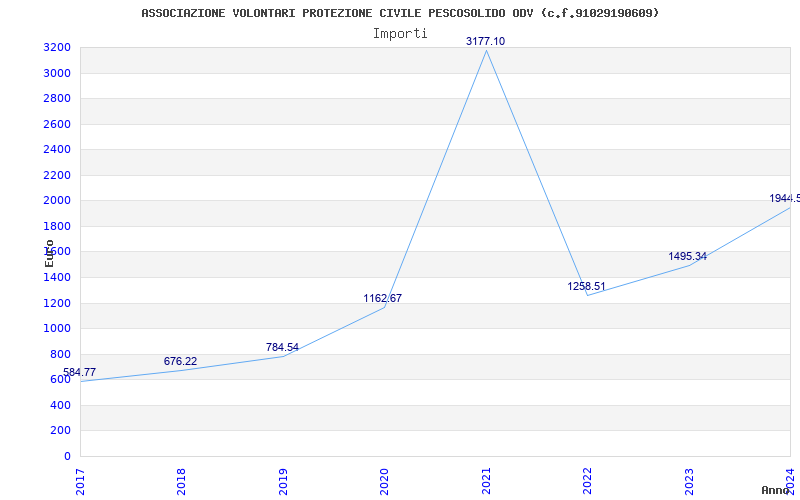Click the x-axis year 2019
This screenshot has height=500, width=800.
(283, 481)
